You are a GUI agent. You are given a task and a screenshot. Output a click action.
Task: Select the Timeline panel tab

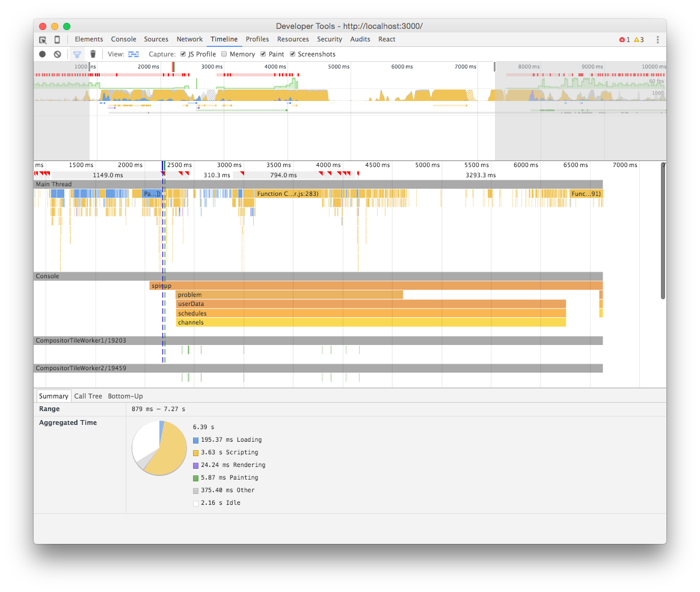[x=224, y=39]
